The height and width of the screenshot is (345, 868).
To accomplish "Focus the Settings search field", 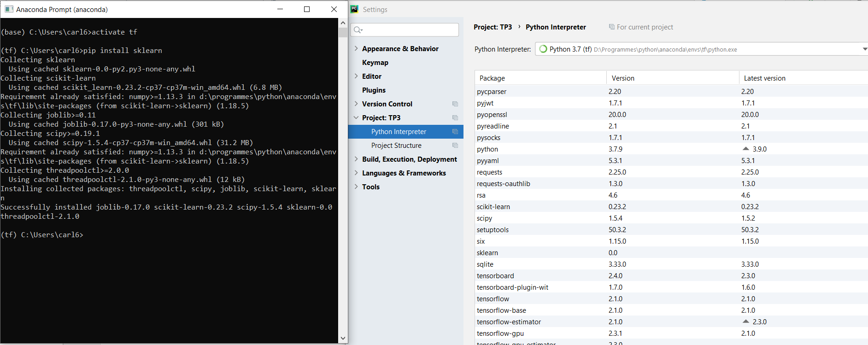I will click(405, 30).
